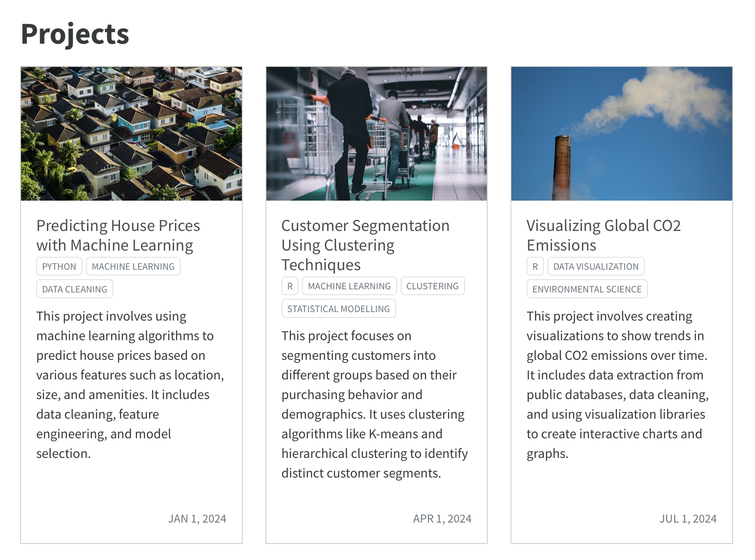Image resolution: width=755 pixels, height=560 pixels.
Task: Click the smokestack emissions project image
Action: [x=622, y=134]
